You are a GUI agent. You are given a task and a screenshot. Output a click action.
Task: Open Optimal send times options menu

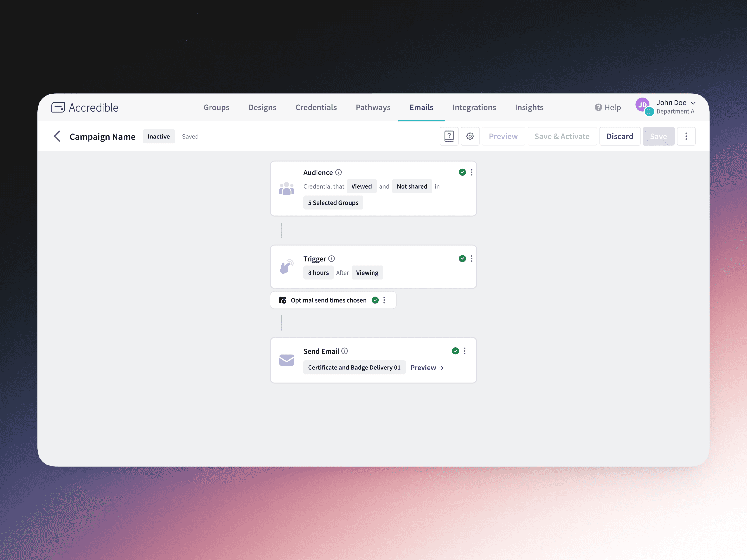click(x=384, y=300)
